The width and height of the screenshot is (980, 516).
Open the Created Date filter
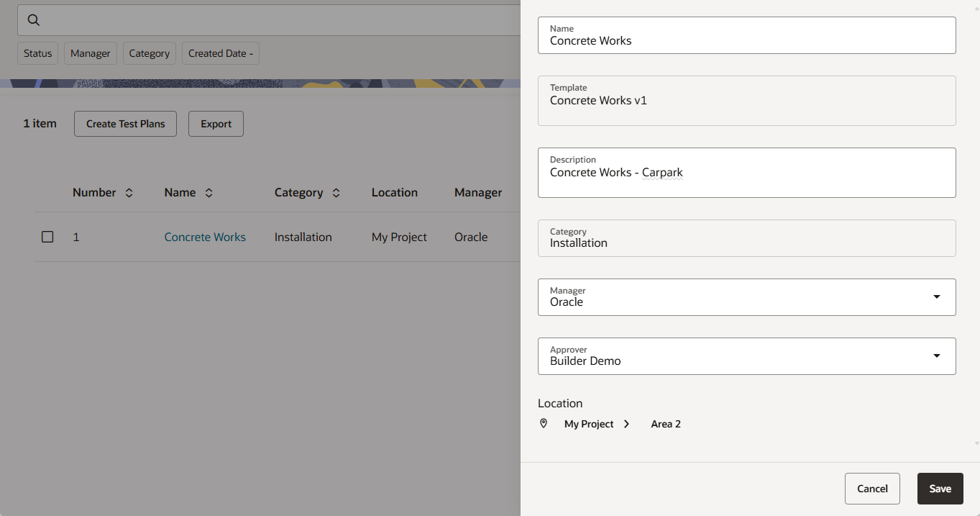(x=220, y=53)
